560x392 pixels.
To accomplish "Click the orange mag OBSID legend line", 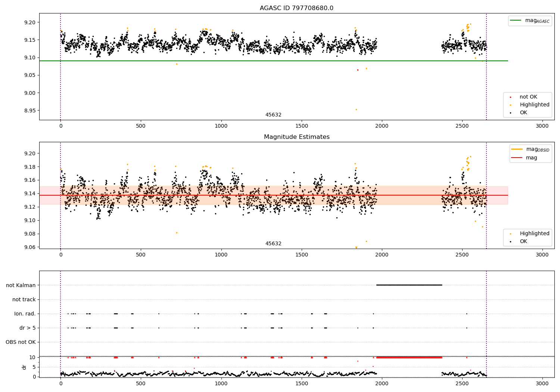I will [x=517, y=149].
